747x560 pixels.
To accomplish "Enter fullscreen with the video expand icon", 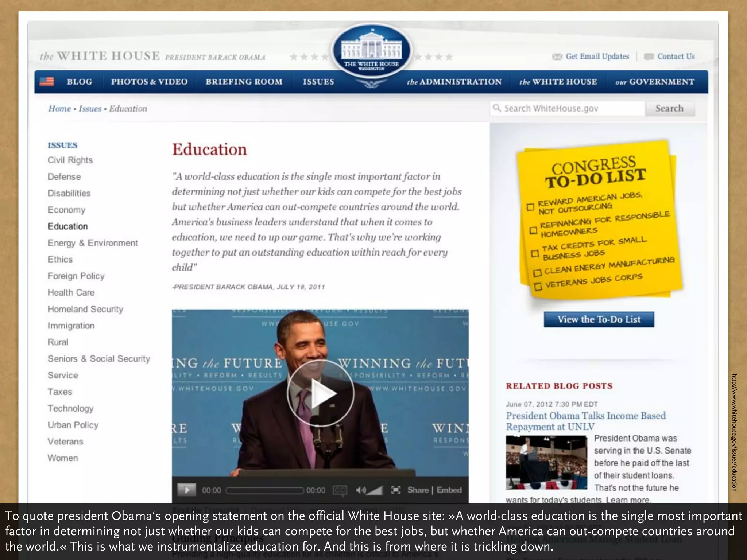I will (396, 490).
